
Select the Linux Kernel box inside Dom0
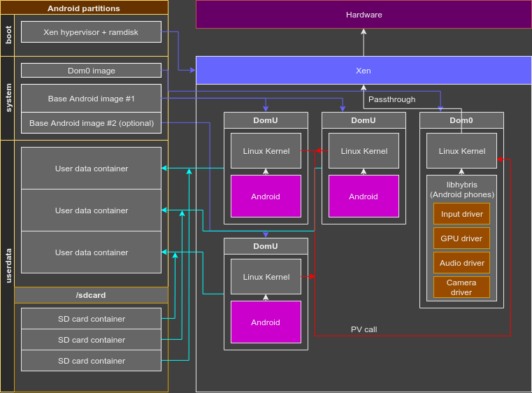[x=461, y=150]
